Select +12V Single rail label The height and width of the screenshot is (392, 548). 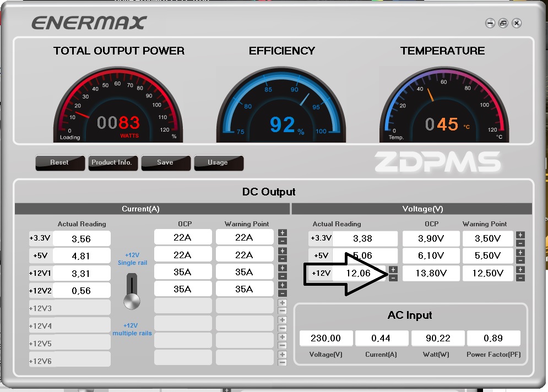tap(132, 259)
